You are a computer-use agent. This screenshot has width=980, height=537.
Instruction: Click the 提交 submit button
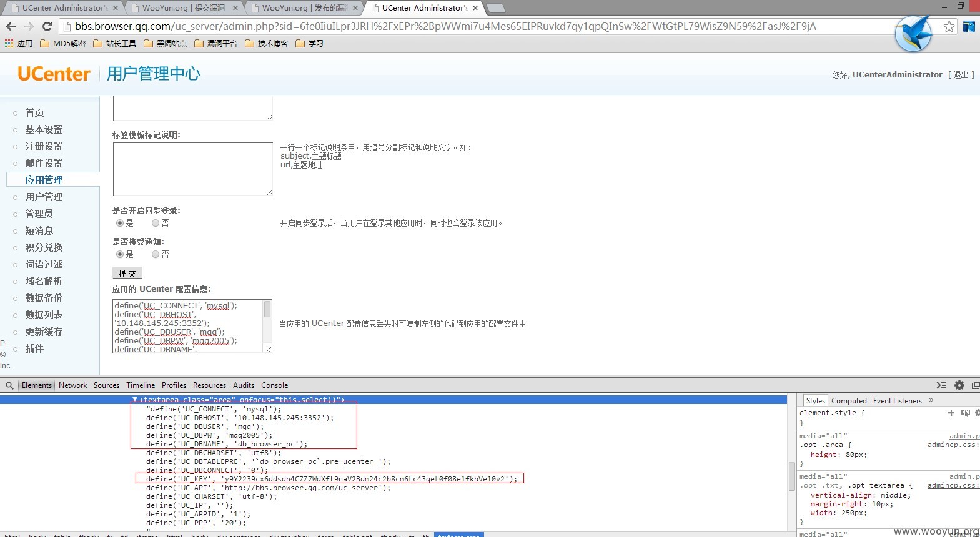pos(127,273)
